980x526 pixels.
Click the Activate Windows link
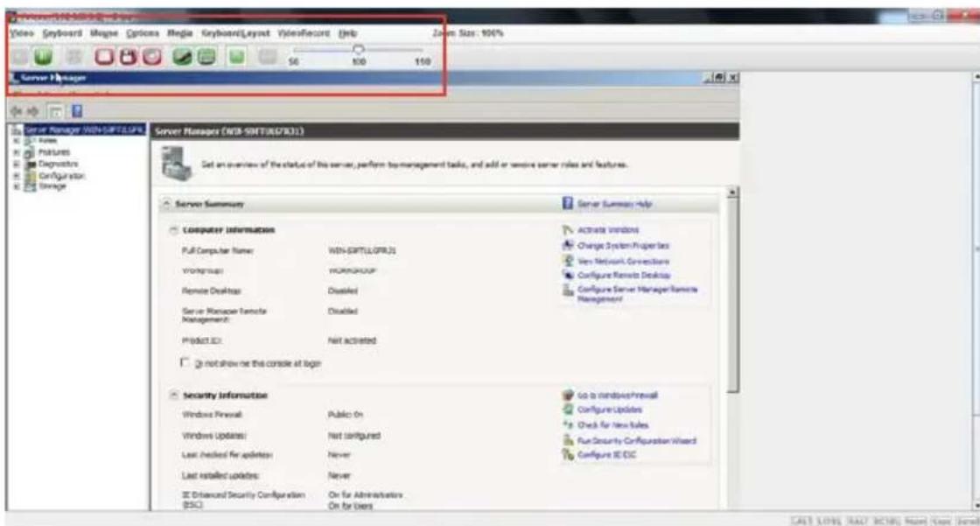[x=608, y=230]
